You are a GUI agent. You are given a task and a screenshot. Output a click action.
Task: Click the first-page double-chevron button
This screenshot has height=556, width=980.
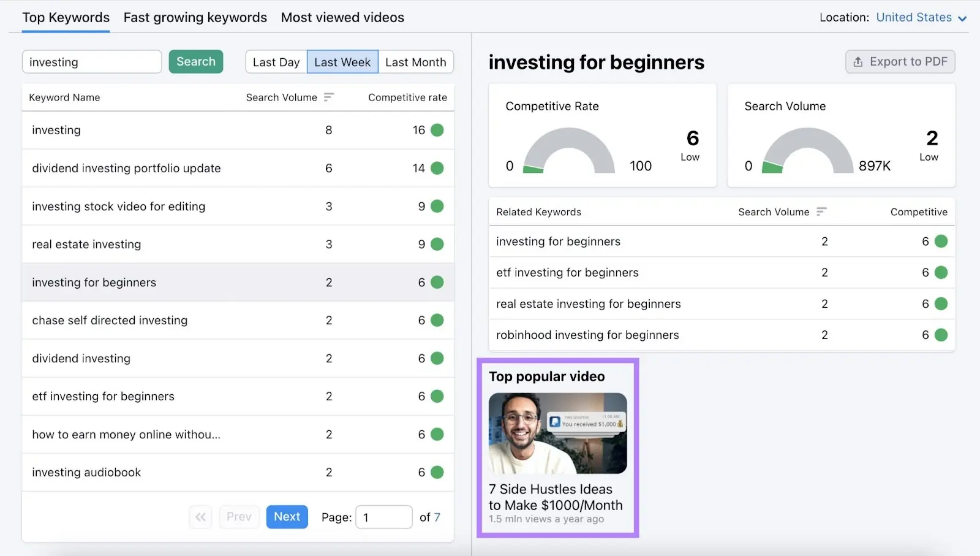point(200,517)
